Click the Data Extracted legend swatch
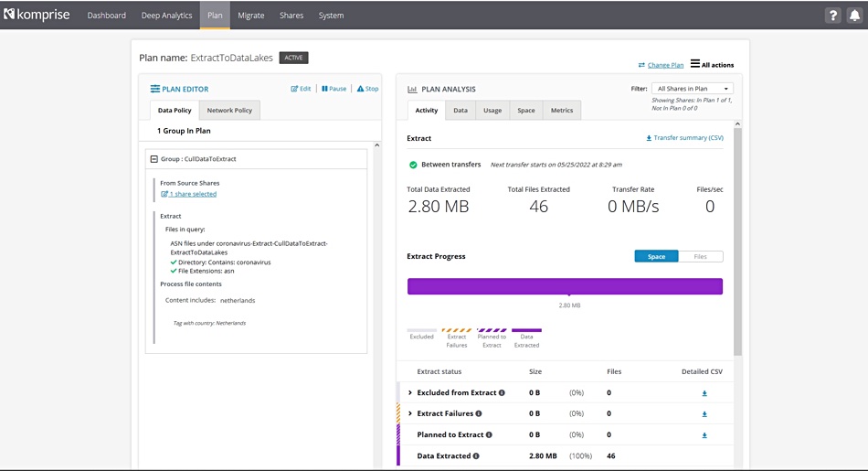 (x=526, y=330)
